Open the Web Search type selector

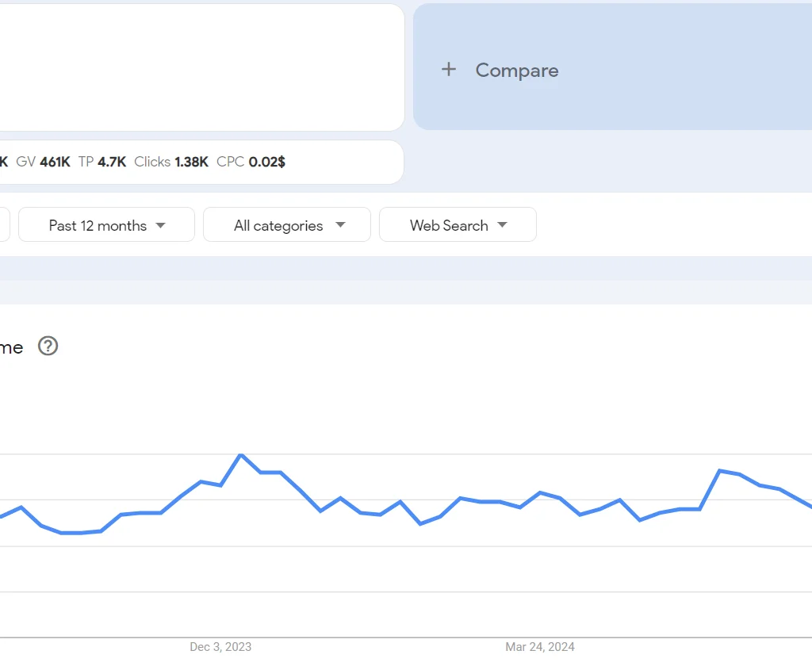click(458, 225)
